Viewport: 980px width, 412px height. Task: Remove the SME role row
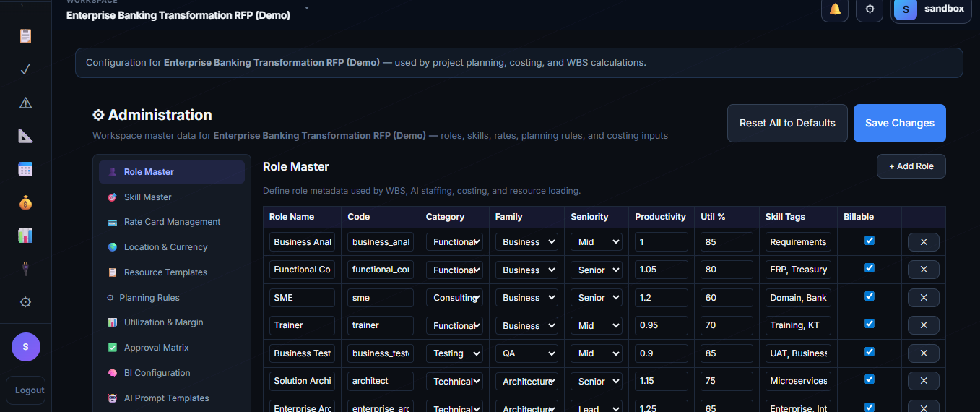click(924, 298)
